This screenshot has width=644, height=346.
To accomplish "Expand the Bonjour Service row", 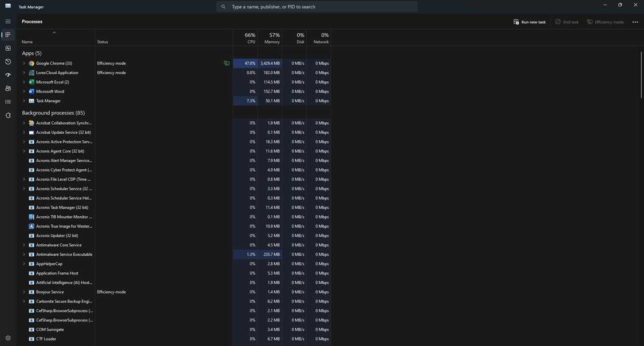I will pos(24,292).
